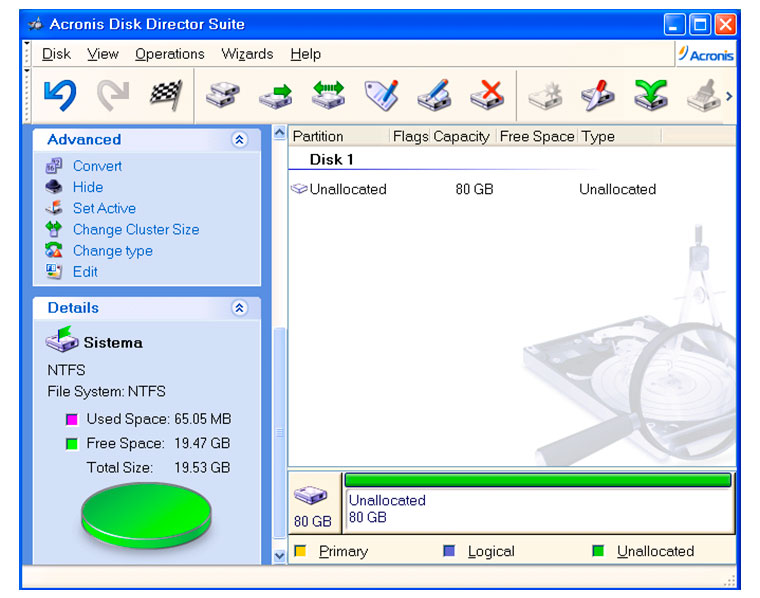The image size is (760, 598).
Task: Click the application icon in title bar
Action: (35, 24)
